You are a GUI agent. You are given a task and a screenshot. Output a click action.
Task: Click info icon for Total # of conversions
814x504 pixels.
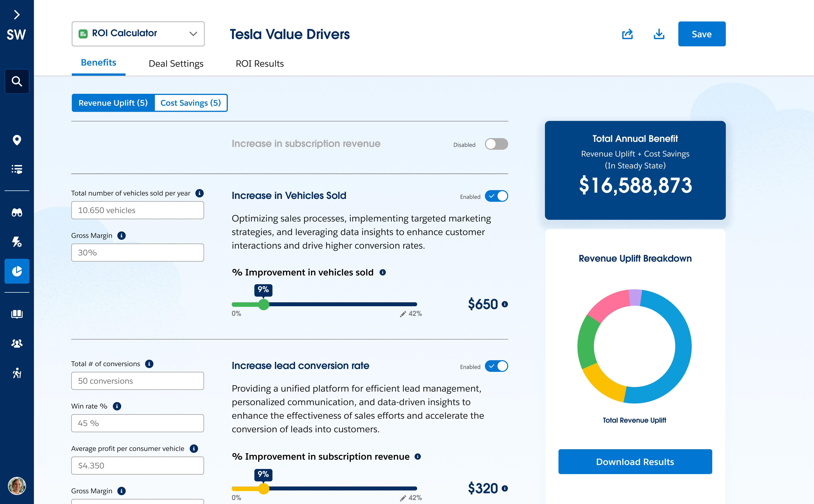(x=149, y=364)
